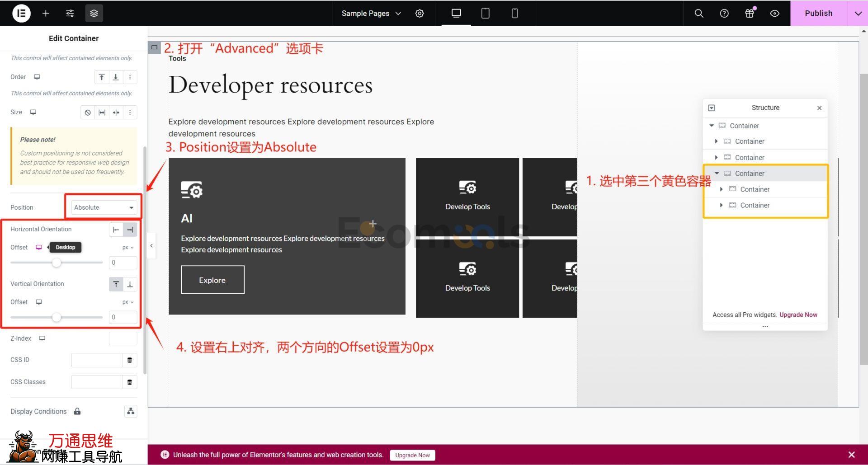Screen dimensions: 868x465
Task: Open the What's New gift icon
Action: coord(750,13)
